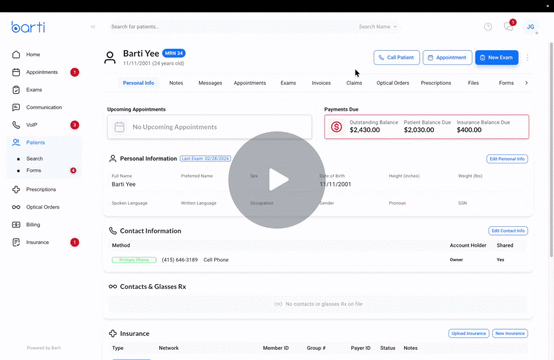Screen dimensions: 554x360
Task: Open Home from the sidebar
Action: coord(33,54)
